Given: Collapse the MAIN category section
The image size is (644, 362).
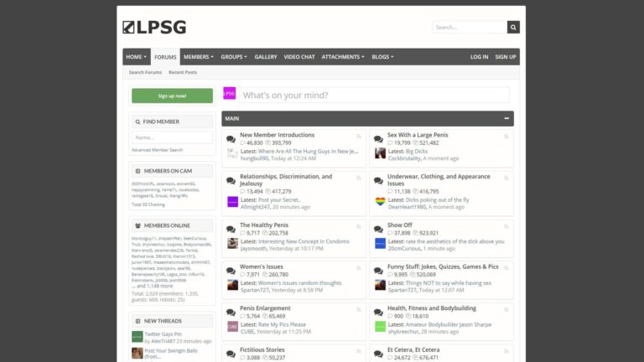Looking at the screenshot, I should (506, 119).
